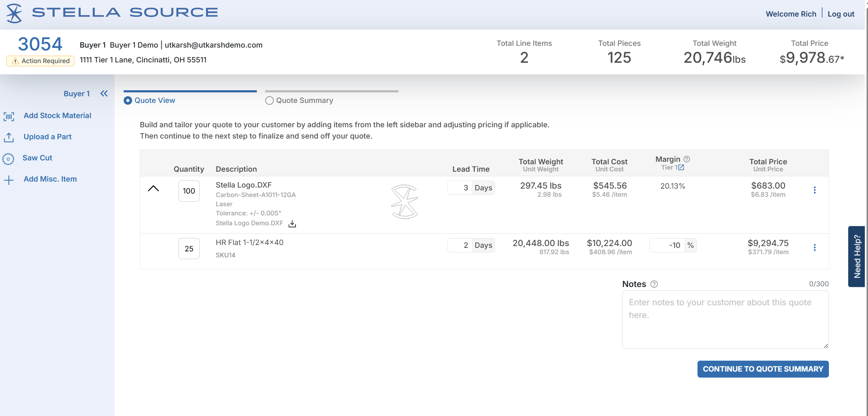Click the Log out link

(841, 14)
